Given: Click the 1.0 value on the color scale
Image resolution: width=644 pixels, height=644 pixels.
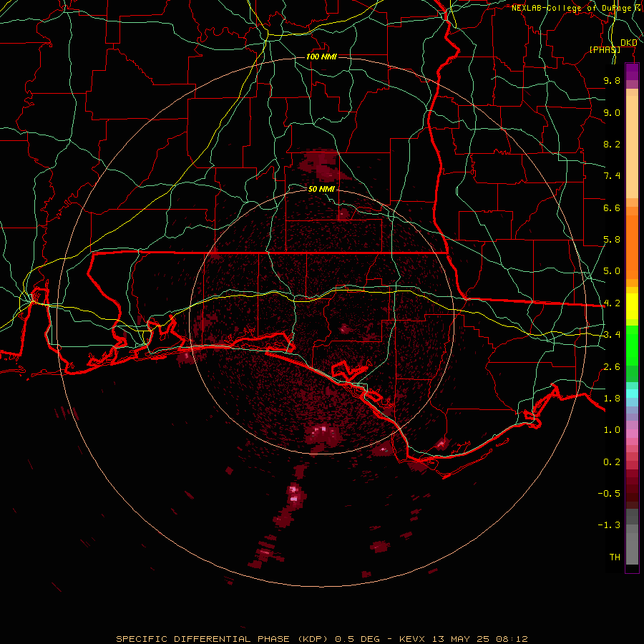Looking at the screenshot, I should click(x=612, y=430).
